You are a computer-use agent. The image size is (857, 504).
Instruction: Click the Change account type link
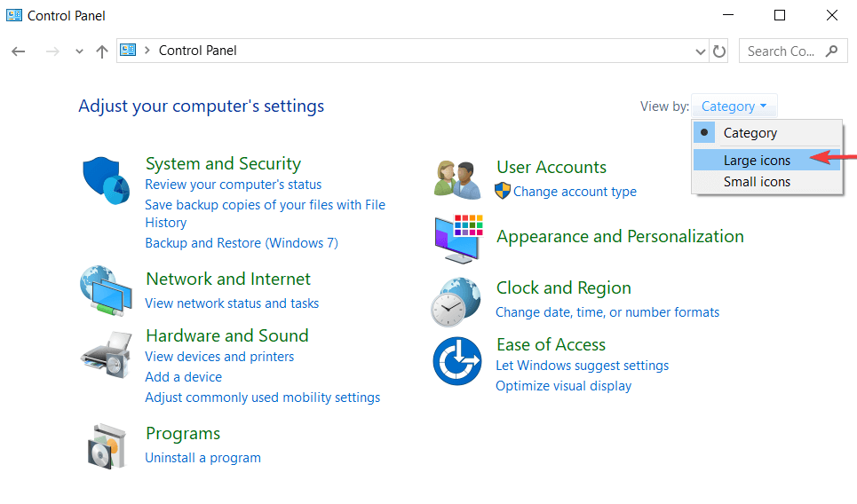[575, 192]
